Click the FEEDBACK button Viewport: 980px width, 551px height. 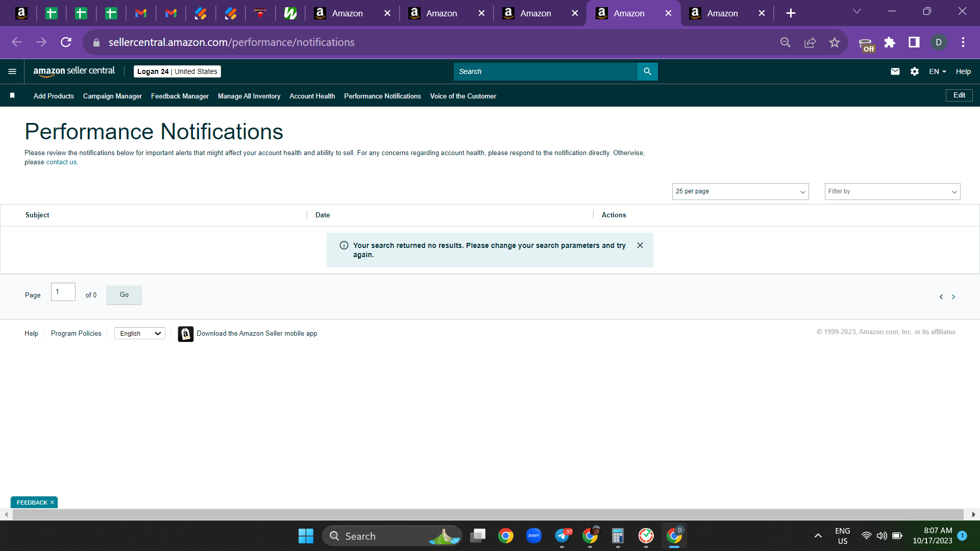click(32, 503)
